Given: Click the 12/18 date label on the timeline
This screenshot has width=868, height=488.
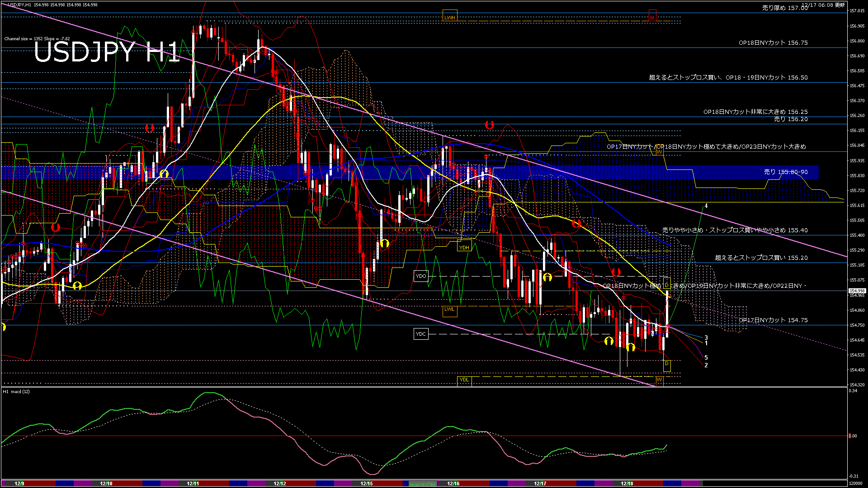Looking at the screenshot, I should (x=627, y=483).
